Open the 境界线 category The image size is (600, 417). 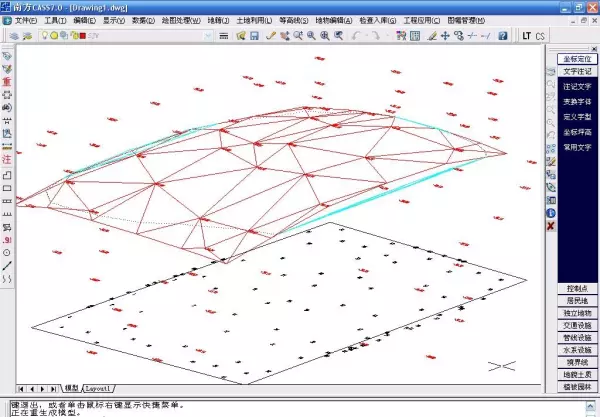tap(577, 362)
